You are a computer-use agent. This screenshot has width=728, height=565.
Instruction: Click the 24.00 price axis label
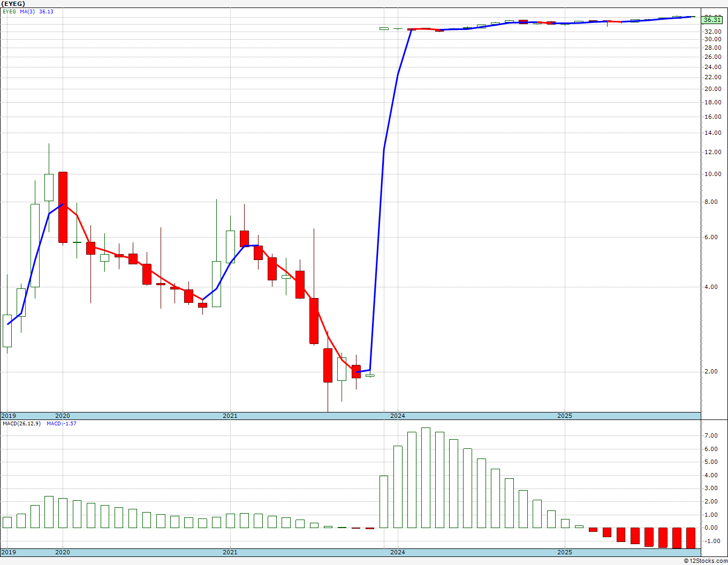712,67
